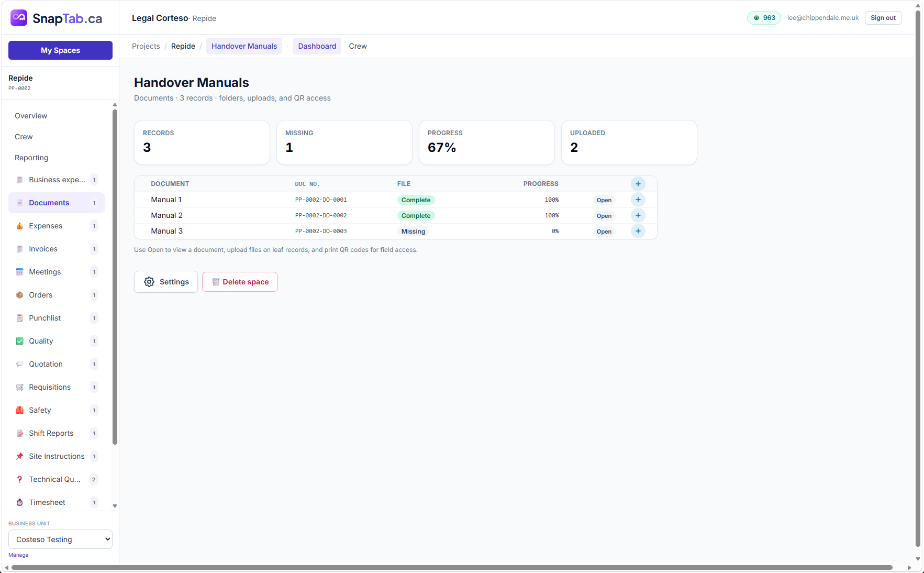Switch to the Crew tab

(x=358, y=46)
